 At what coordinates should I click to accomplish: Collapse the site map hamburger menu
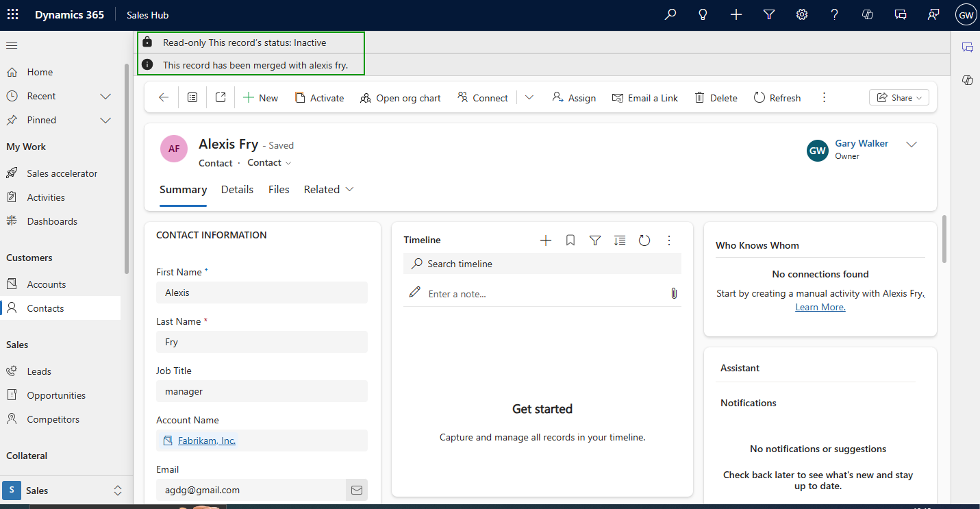pos(12,45)
